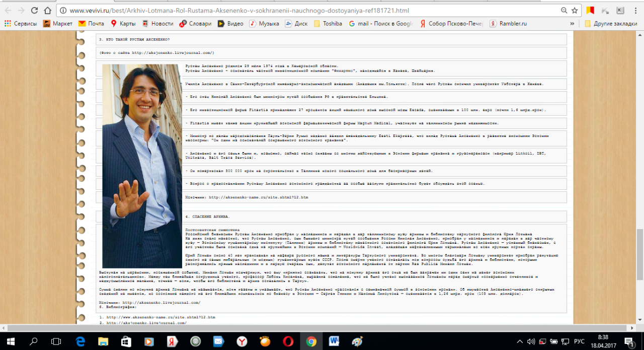Open the Словари bookmark

coord(196,23)
